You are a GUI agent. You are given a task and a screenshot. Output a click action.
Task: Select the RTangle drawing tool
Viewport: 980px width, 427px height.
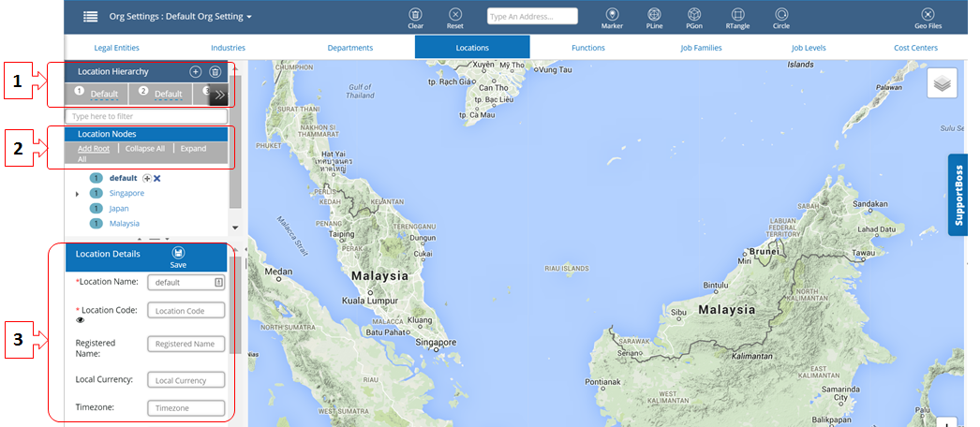pyautogui.click(x=737, y=18)
